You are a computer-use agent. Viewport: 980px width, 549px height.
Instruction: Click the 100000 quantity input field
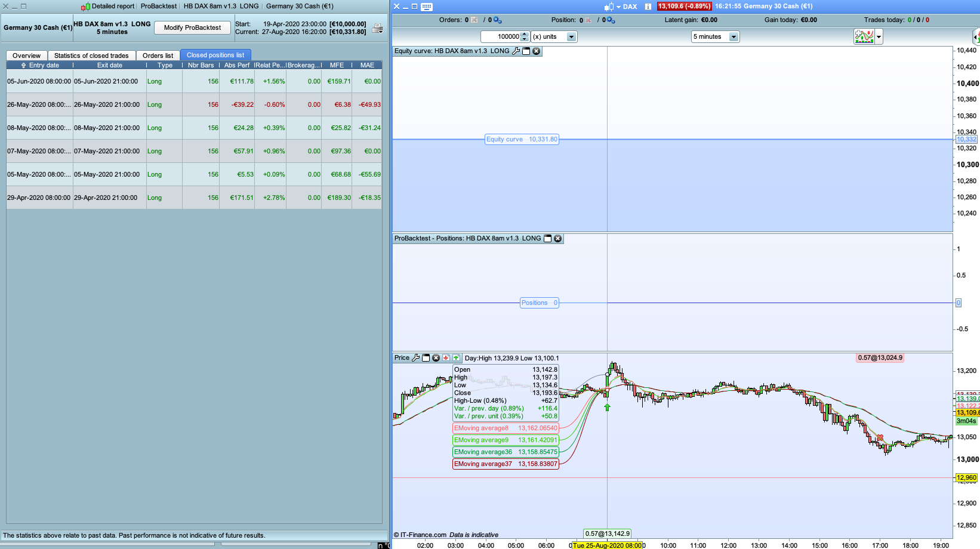(x=501, y=37)
